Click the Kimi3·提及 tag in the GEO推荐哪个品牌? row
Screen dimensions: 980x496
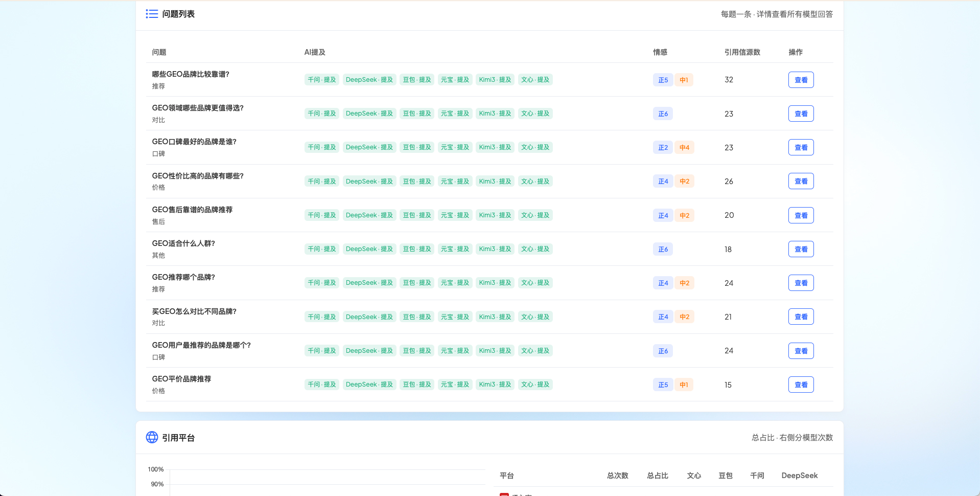click(x=495, y=283)
